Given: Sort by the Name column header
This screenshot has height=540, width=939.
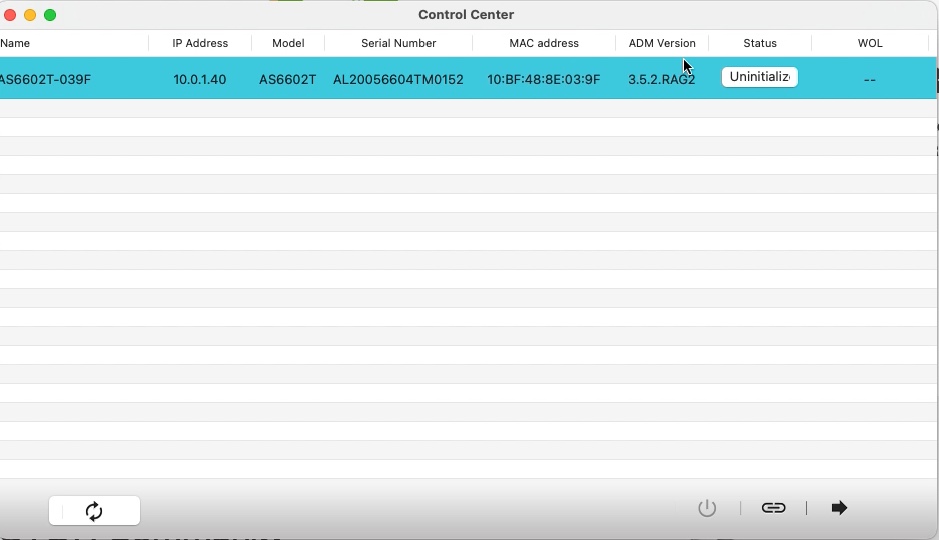Looking at the screenshot, I should pos(16,43).
